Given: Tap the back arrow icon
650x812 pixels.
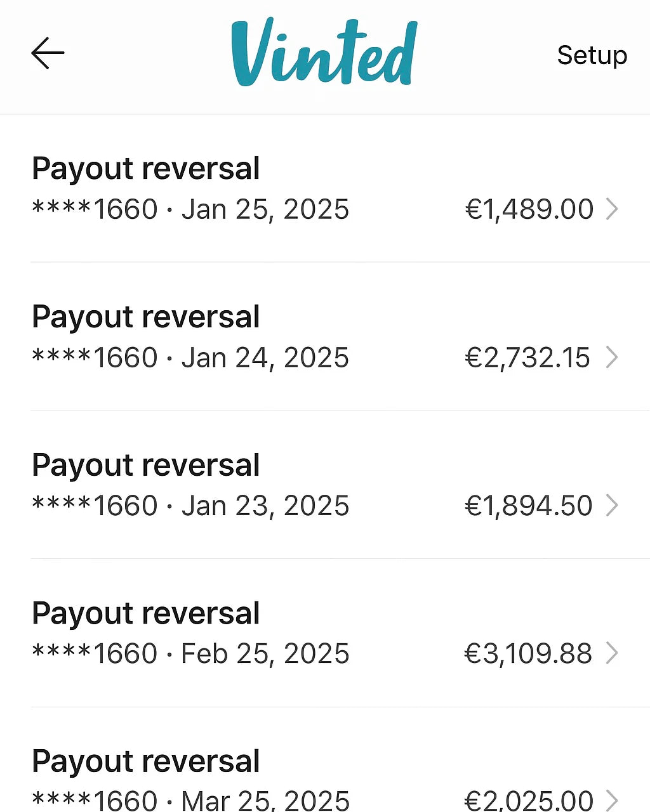Looking at the screenshot, I should [x=48, y=53].
